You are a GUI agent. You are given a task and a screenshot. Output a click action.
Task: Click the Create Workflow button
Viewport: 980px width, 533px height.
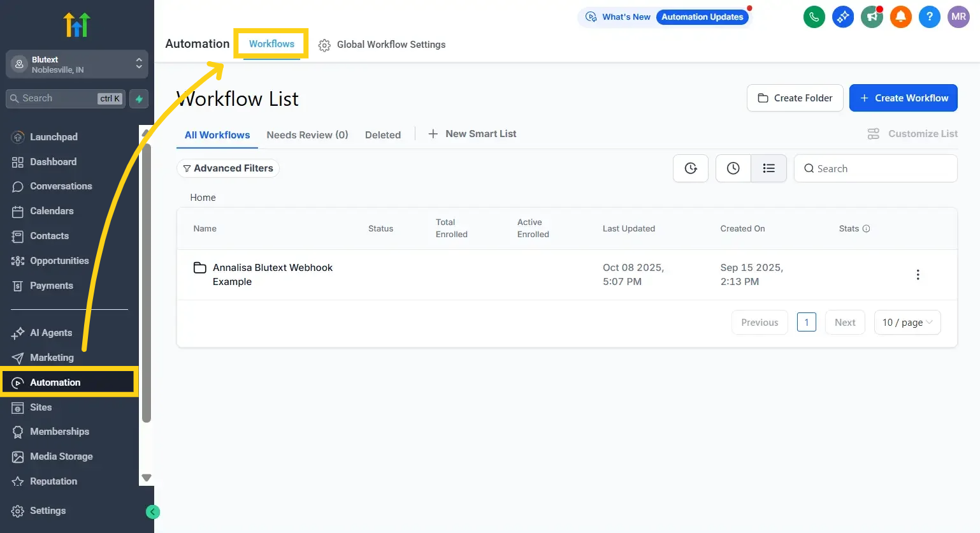pos(903,98)
